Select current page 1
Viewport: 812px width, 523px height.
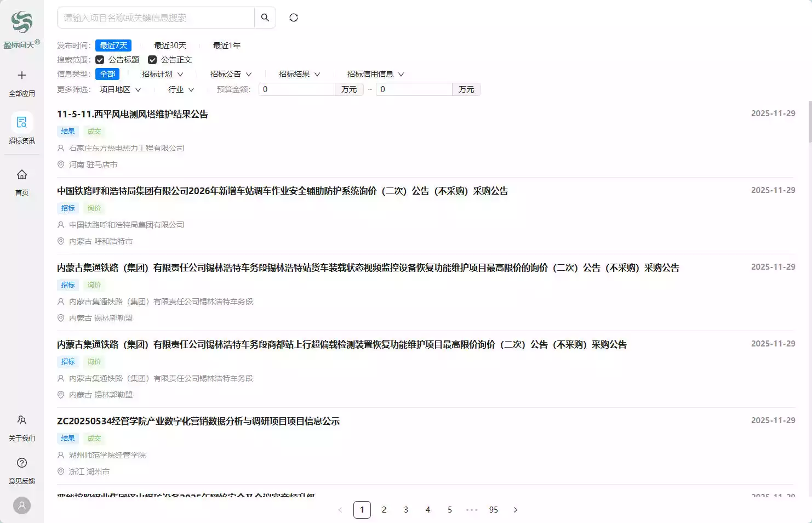tap(362, 510)
